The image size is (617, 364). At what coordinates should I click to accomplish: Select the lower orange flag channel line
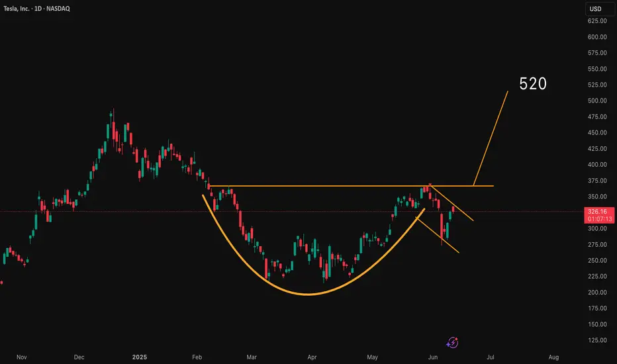click(x=437, y=234)
